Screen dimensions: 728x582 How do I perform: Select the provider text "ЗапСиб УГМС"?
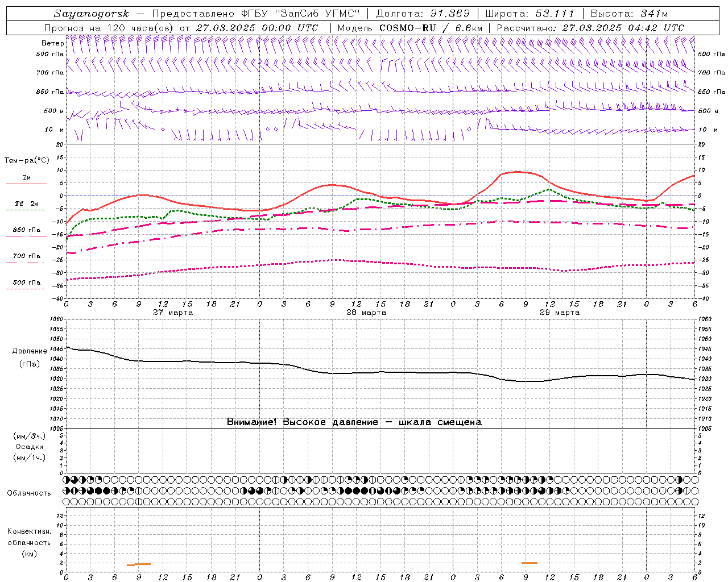[x=317, y=14]
